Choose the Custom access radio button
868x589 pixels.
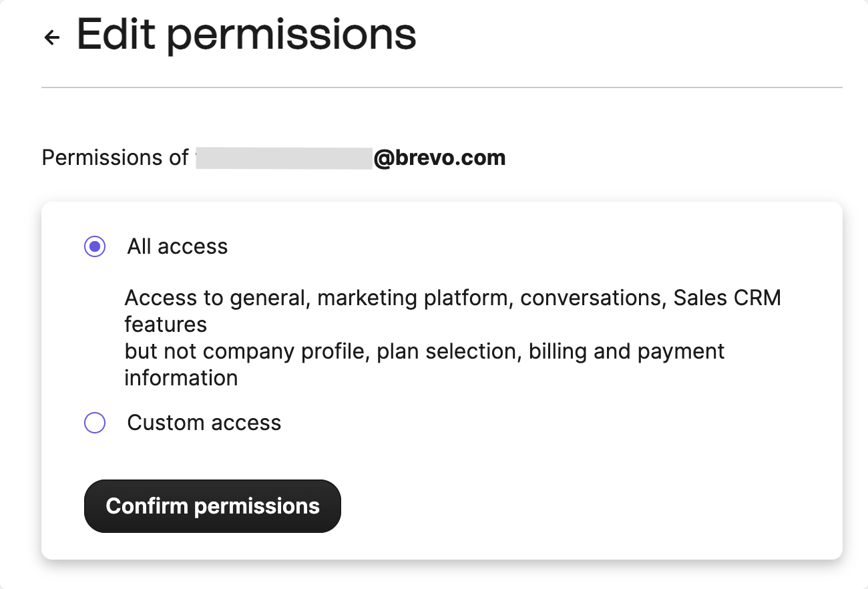(x=95, y=423)
